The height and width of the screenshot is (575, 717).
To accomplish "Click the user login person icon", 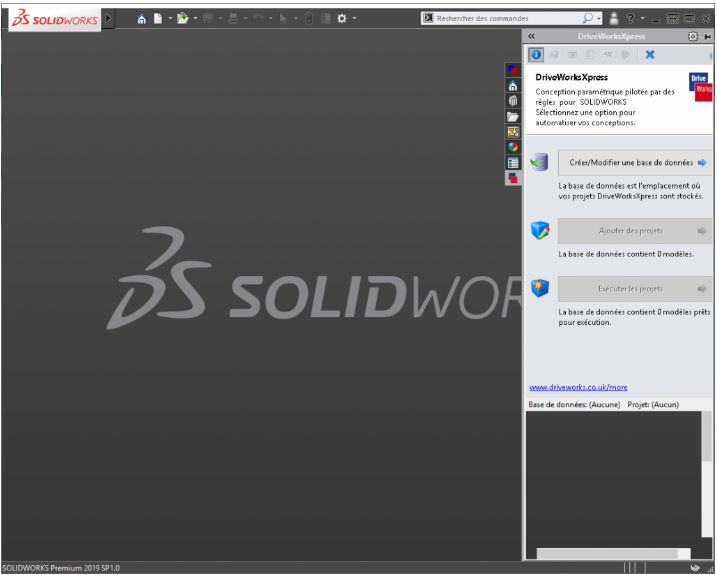I will (x=614, y=18).
